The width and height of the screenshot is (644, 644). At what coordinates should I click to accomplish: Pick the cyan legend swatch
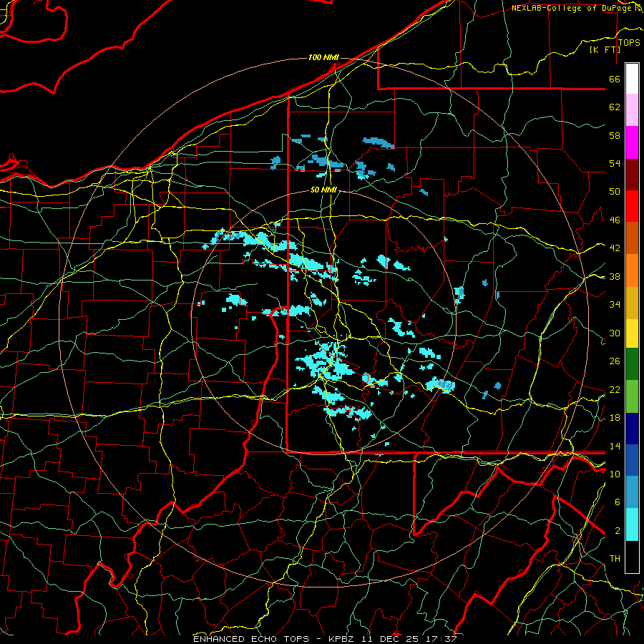pyautogui.click(x=632, y=525)
